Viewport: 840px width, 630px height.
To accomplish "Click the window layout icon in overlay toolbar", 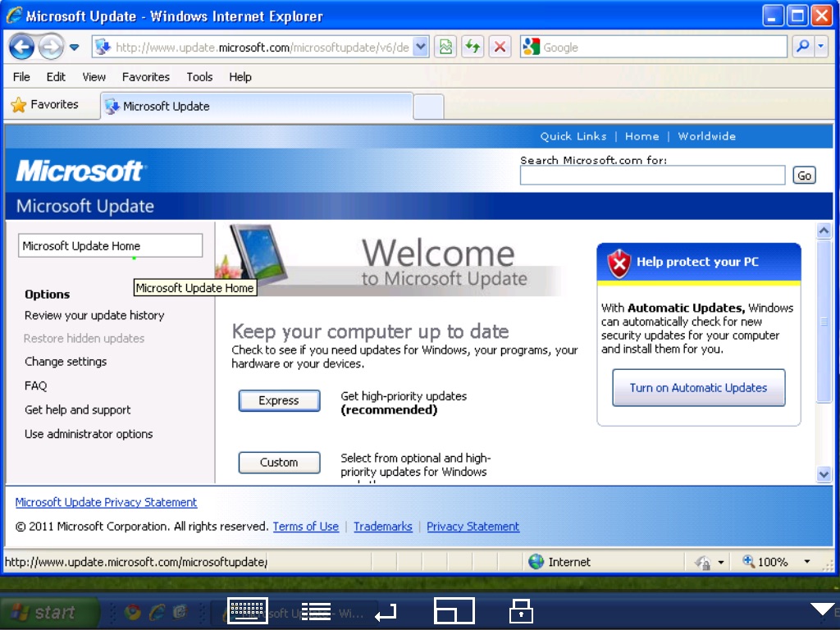I will (x=454, y=610).
